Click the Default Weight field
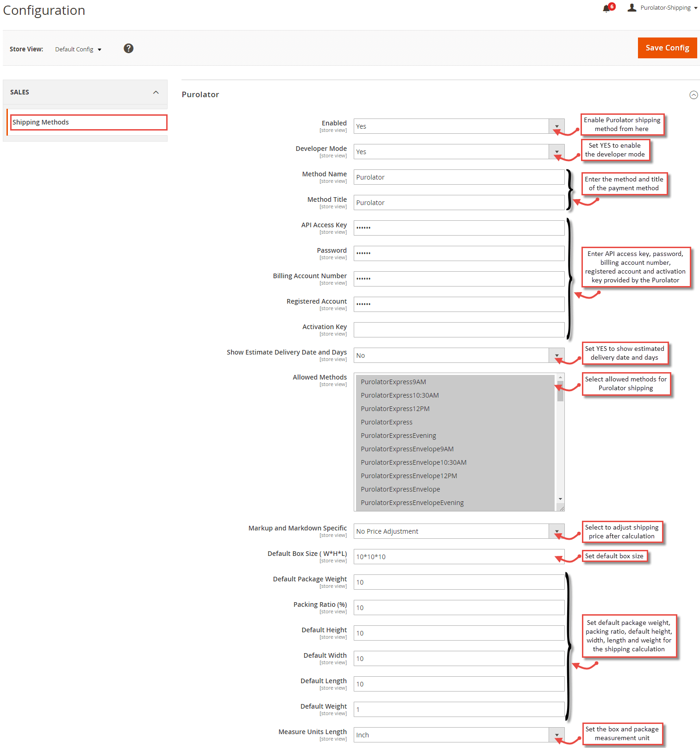Screen dimensions: 700x748 coord(459,710)
